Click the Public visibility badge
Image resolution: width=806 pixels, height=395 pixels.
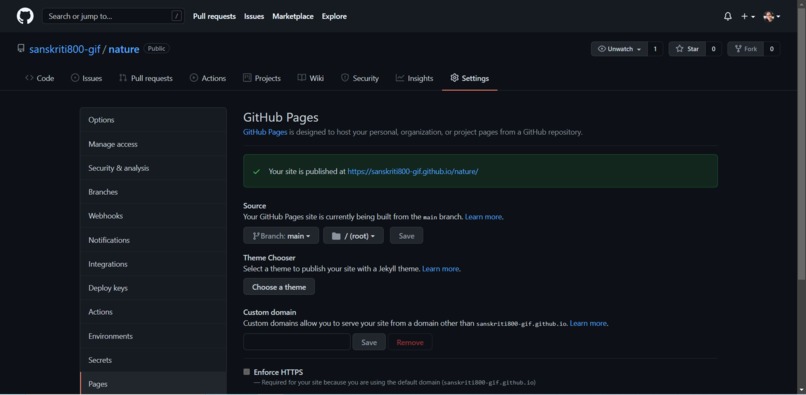click(156, 48)
